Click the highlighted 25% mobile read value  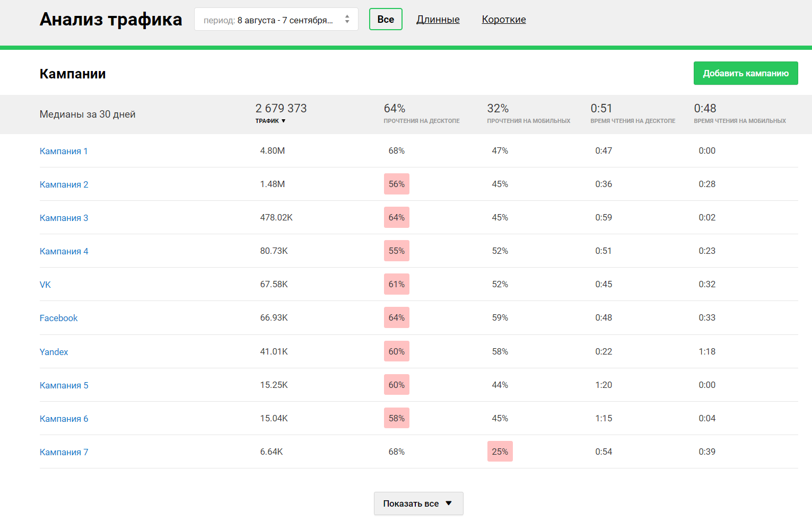[x=500, y=452]
